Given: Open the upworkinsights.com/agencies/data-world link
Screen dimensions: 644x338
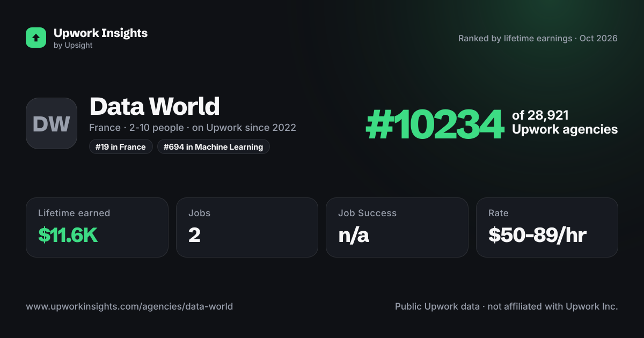Looking at the screenshot, I should pos(129,307).
